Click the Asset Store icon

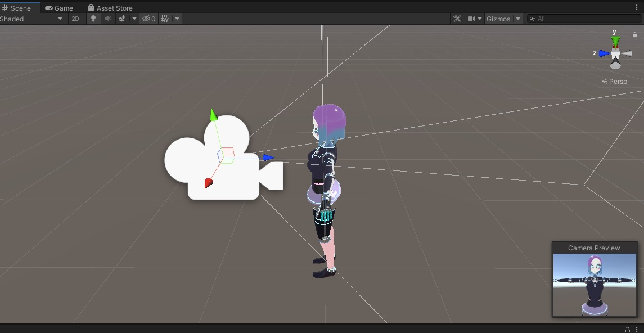pyautogui.click(x=90, y=7)
